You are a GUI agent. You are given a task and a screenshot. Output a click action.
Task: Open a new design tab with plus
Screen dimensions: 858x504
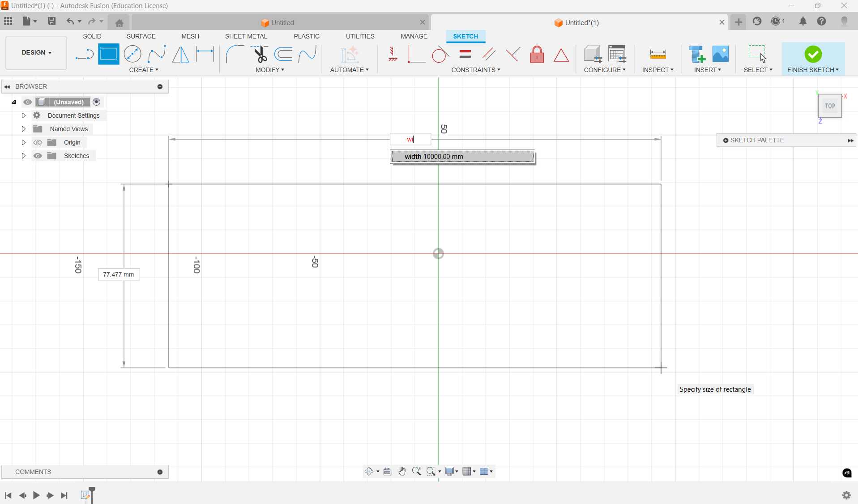click(738, 22)
